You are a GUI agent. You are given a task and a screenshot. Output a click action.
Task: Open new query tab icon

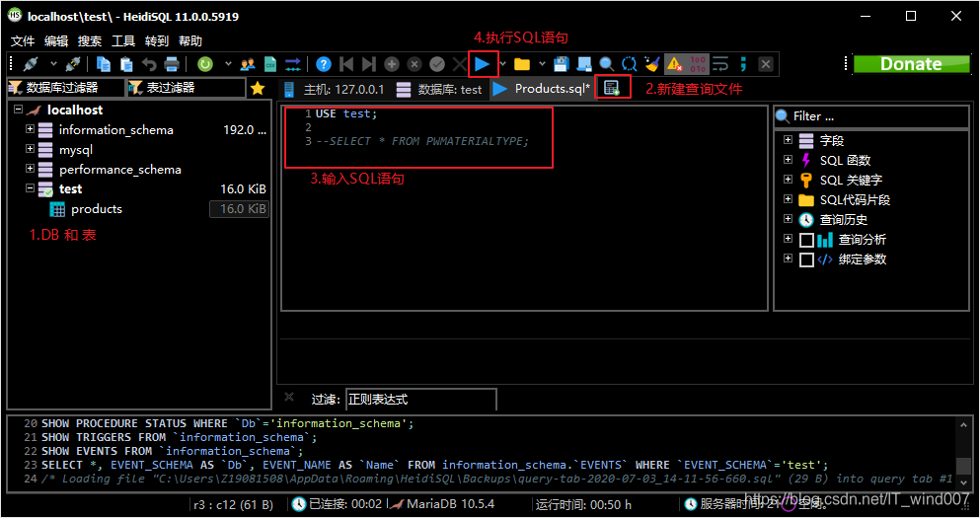613,88
